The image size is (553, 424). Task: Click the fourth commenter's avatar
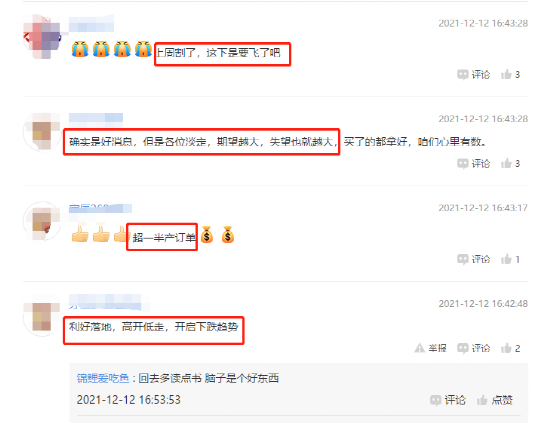[42, 317]
